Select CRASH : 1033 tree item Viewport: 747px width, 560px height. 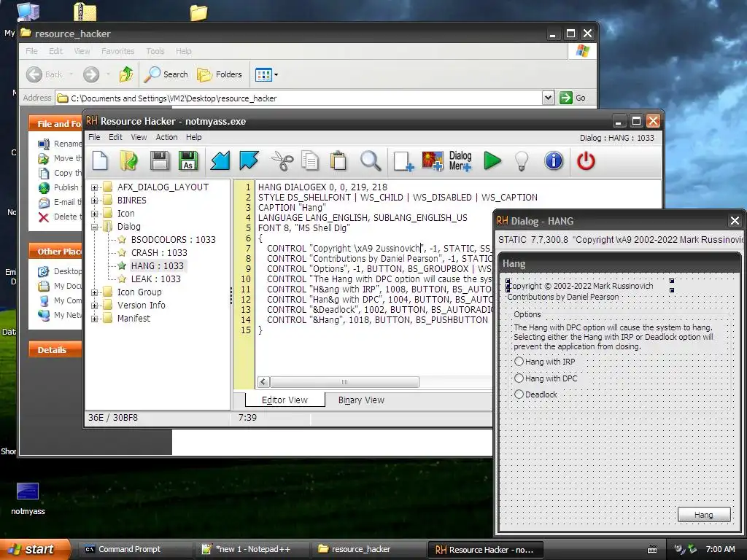click(x=158, y=253)
